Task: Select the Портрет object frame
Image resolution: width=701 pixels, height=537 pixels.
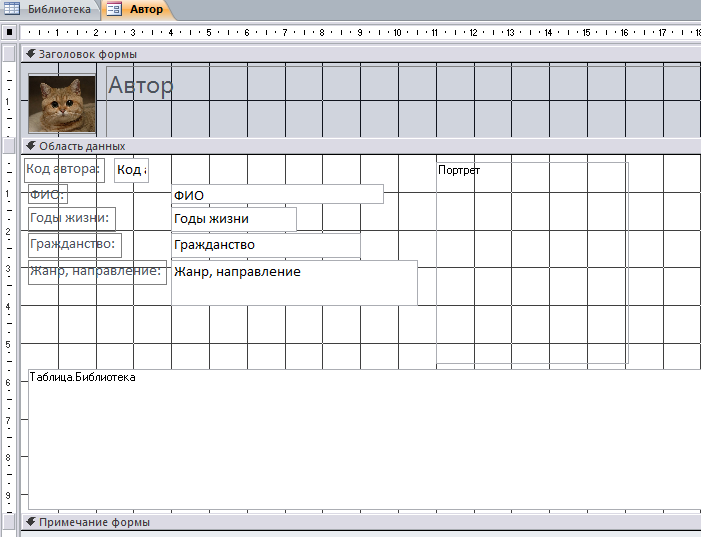Action: pos(532,263)
